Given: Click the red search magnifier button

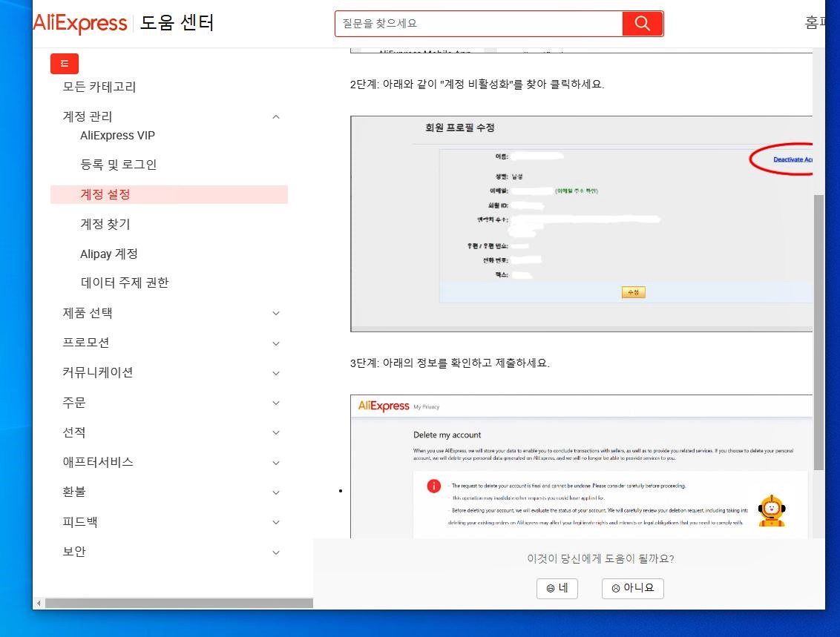Looking at the screenshot, I should [643, 24].
